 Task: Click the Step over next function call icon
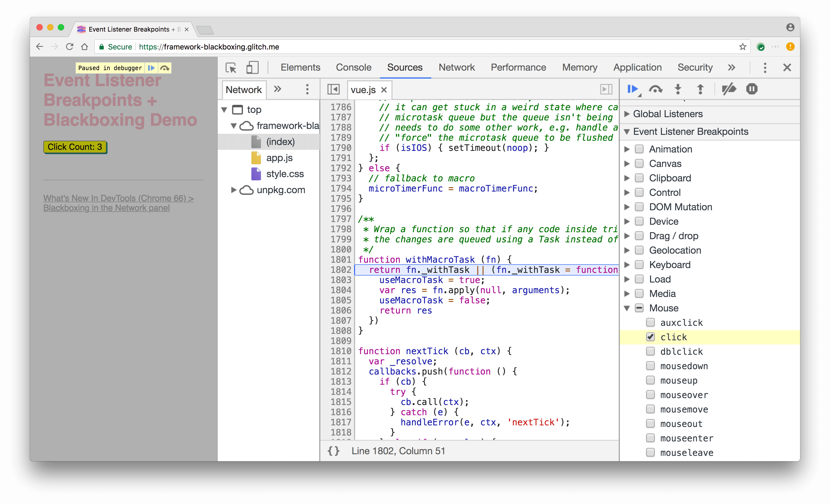656,89
